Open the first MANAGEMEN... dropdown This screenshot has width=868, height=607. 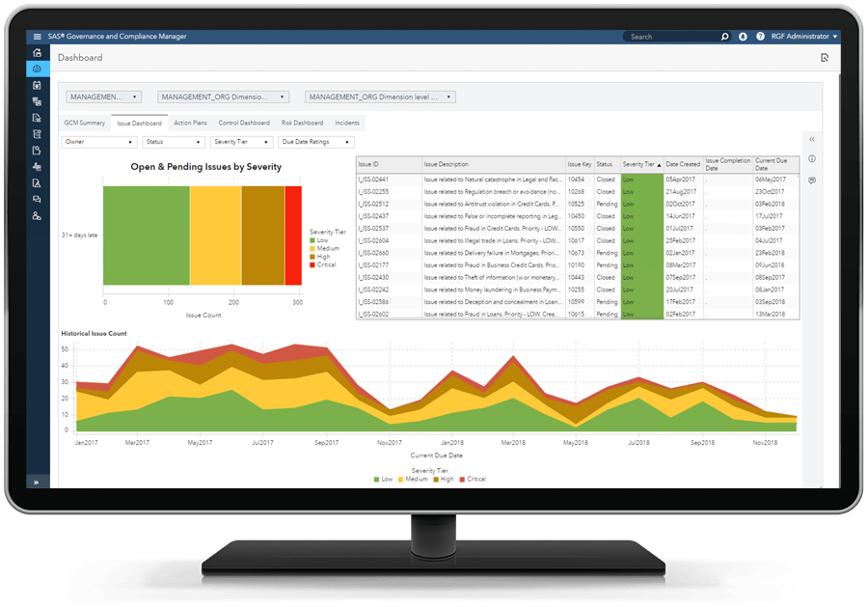(104, 97)
